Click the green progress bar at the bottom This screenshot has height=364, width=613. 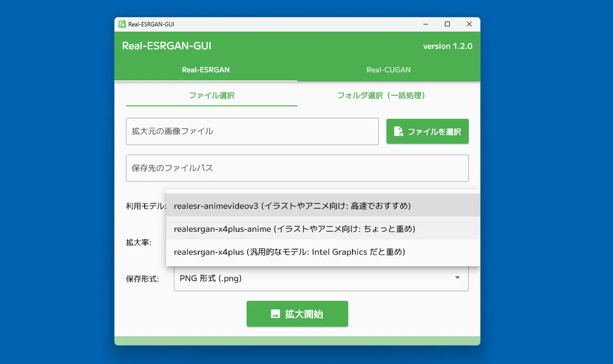pos(297,341)
